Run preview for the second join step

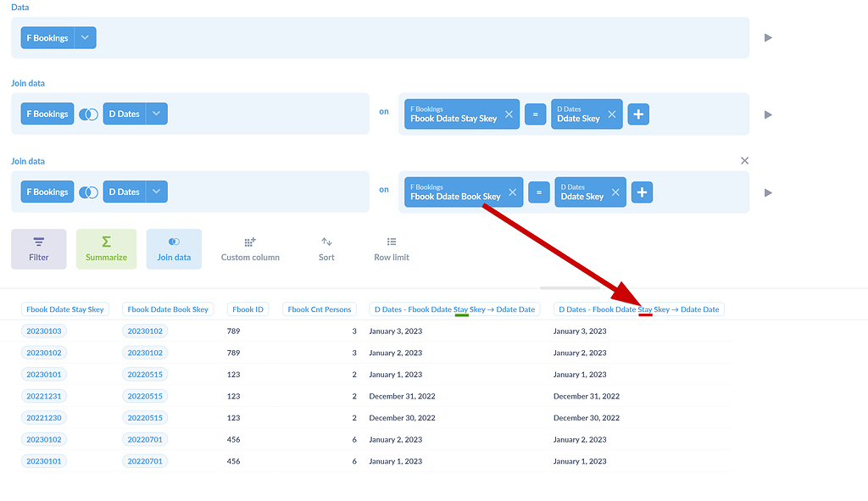click(x=768, y=192)
